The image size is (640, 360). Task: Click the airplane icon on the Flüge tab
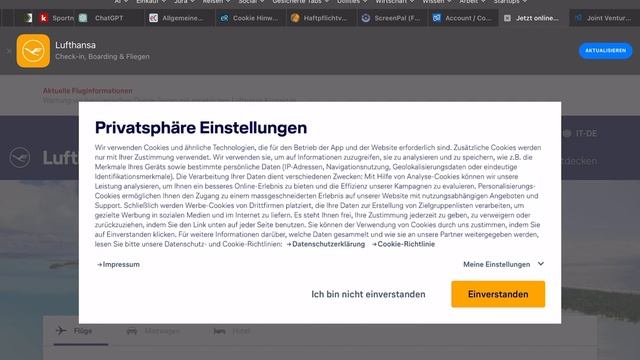[x=61, y=331]
